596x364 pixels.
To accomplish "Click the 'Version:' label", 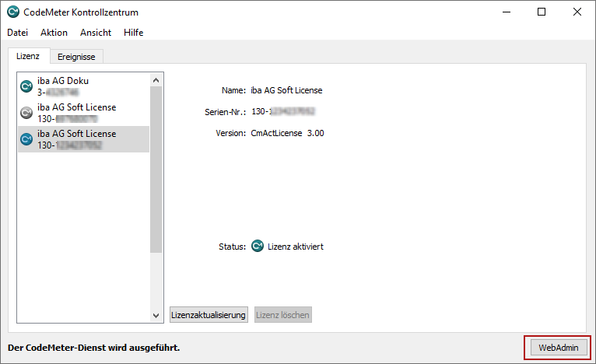I will pos(231,133).
